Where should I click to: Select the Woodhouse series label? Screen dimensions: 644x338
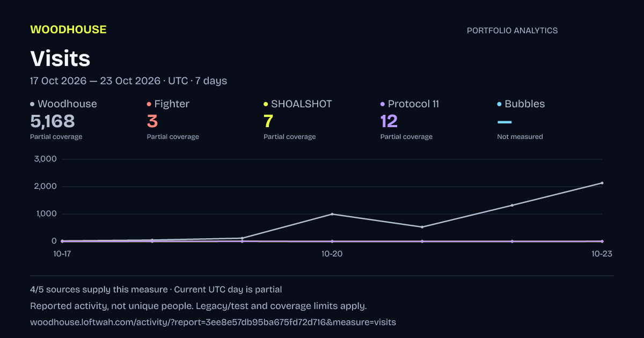(67, 104)
